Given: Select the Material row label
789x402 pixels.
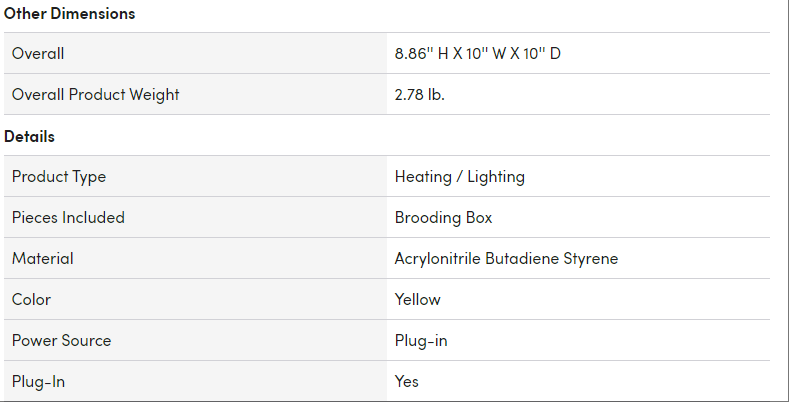Looking at the screenshot, I should tap(43, 259).
